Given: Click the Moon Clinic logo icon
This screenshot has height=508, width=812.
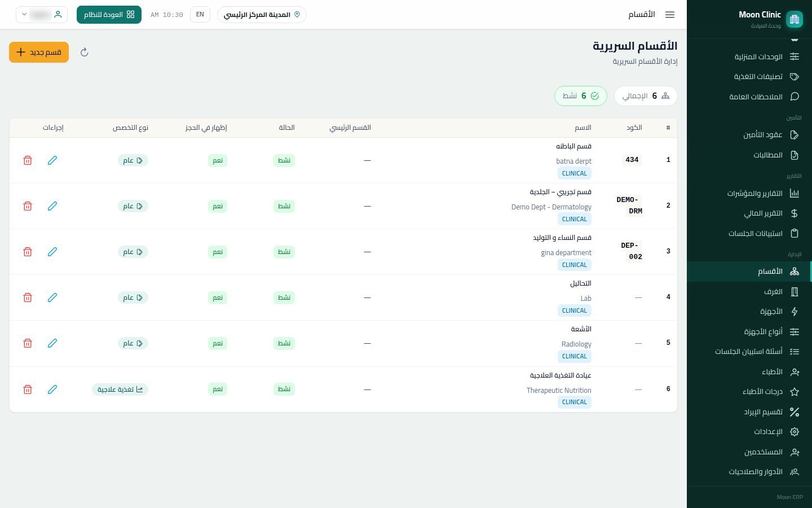Looking at the screenshot, I should pos(795,19).
